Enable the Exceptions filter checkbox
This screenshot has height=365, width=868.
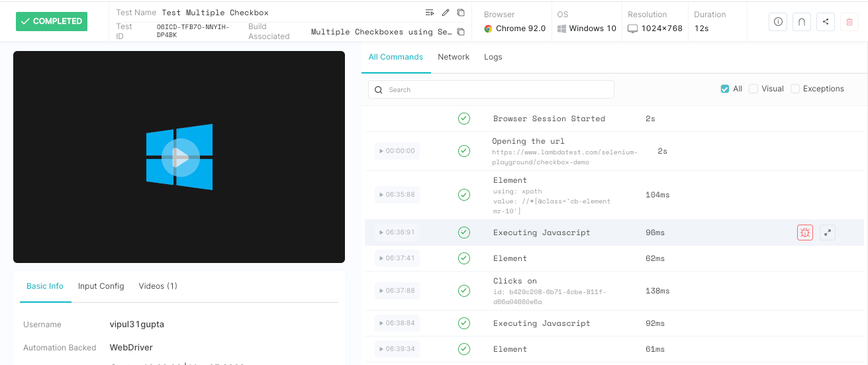(795, 89)
